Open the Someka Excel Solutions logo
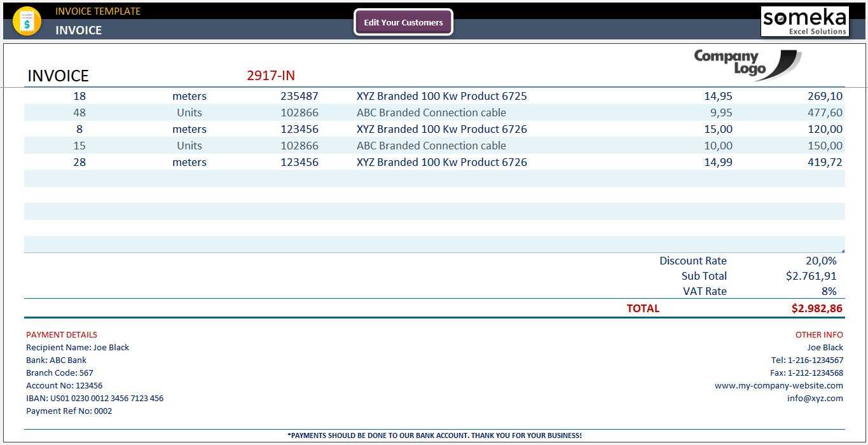Viewport: 868px width, 445px height. point(805,22)
